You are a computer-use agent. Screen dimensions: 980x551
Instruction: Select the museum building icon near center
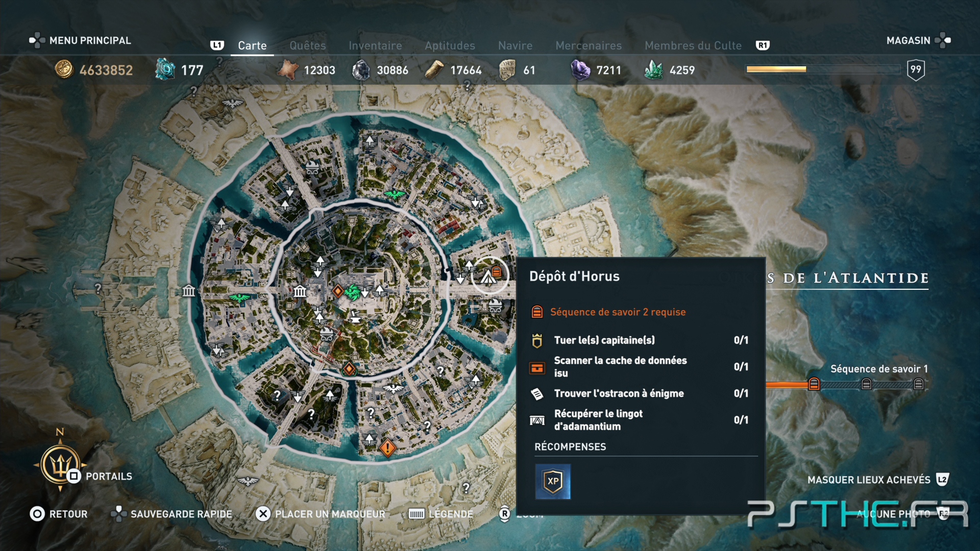pos(300,291)
